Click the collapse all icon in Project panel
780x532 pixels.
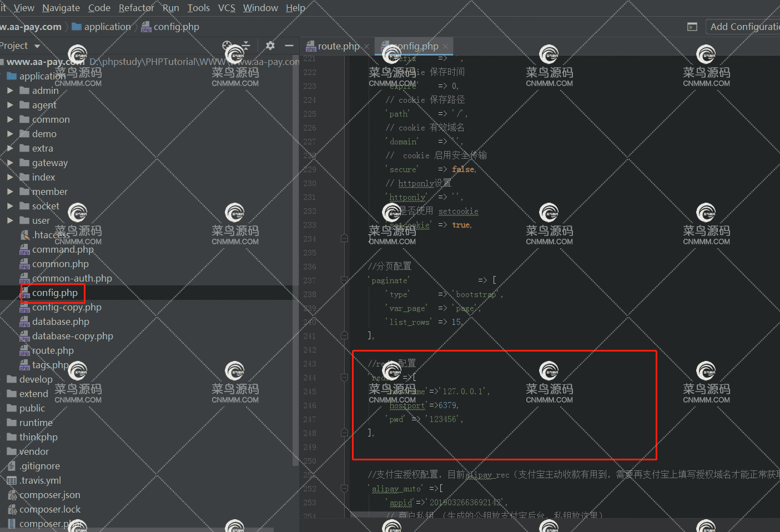point(245,46)
